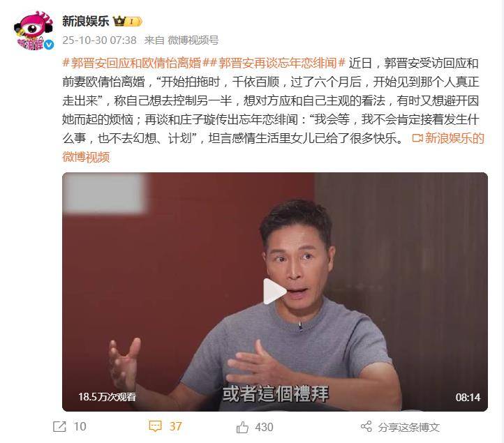The width and height of the screenshot is (504, 443).
Task: Click the repost icon
Action: (x=59, y=427)
